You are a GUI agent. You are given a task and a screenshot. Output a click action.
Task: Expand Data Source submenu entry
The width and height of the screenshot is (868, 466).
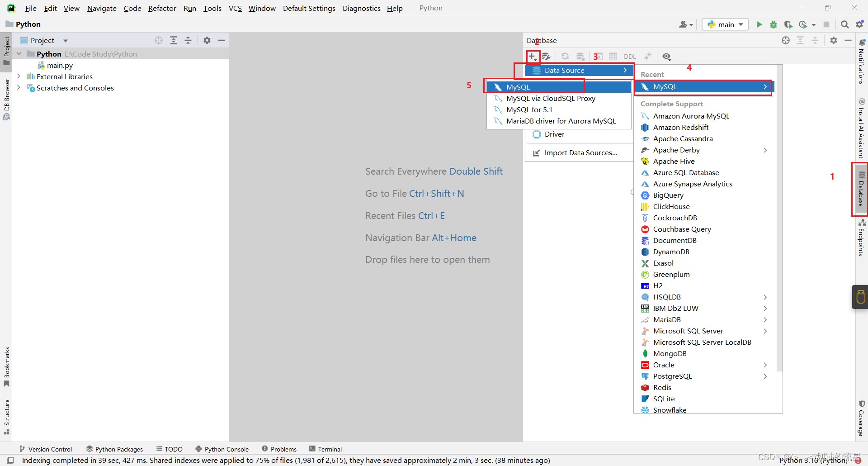point(580,70)
